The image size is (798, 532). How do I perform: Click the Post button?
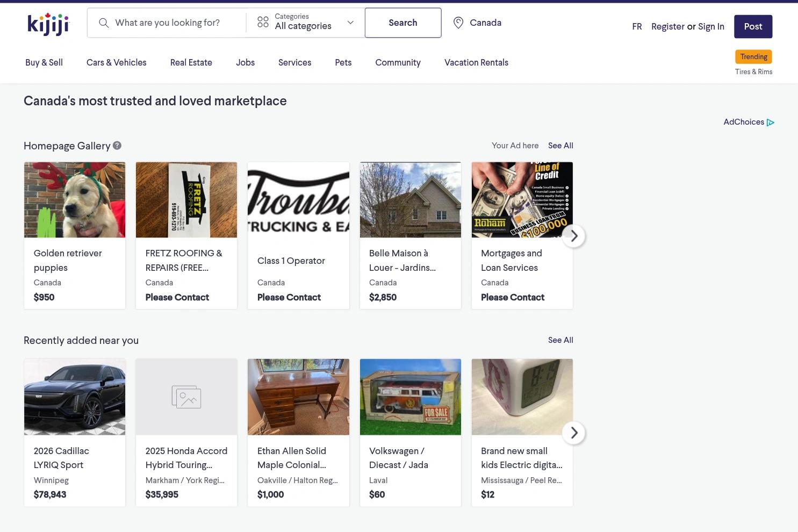click(x=753, y=26)
